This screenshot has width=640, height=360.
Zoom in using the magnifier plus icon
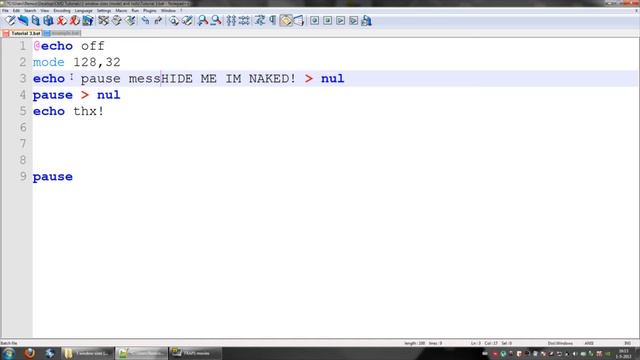(x=202, y=20)
